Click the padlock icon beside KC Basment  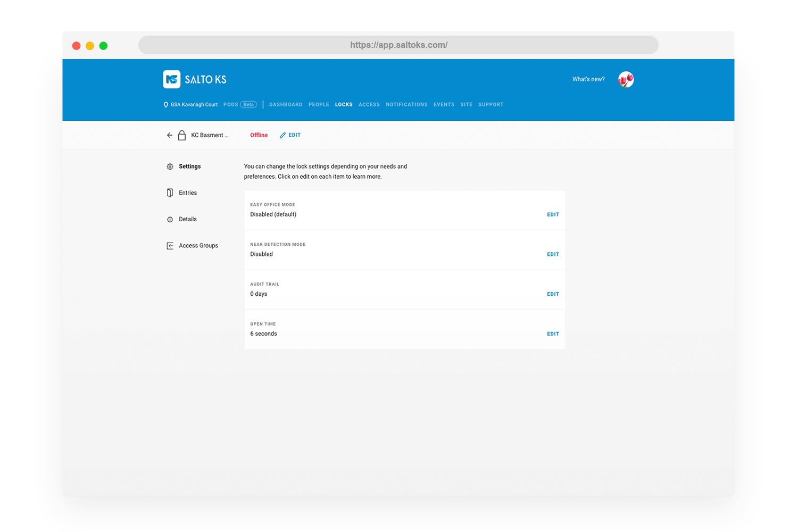point(182,135)
